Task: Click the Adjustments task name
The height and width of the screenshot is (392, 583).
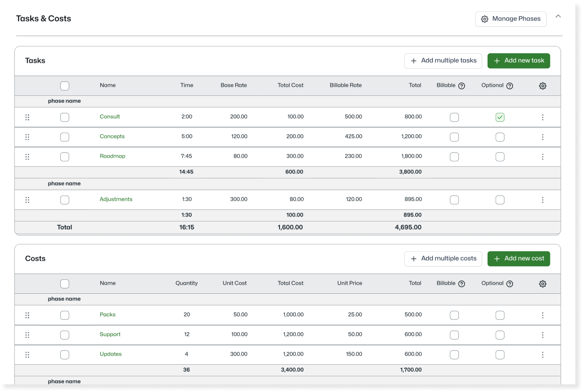Action: (116, 199)
